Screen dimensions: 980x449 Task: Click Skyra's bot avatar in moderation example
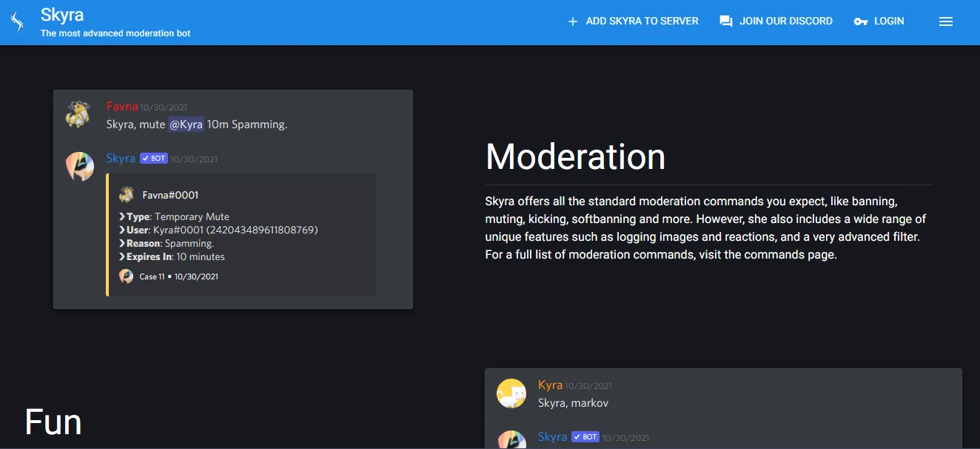point(78,167)
